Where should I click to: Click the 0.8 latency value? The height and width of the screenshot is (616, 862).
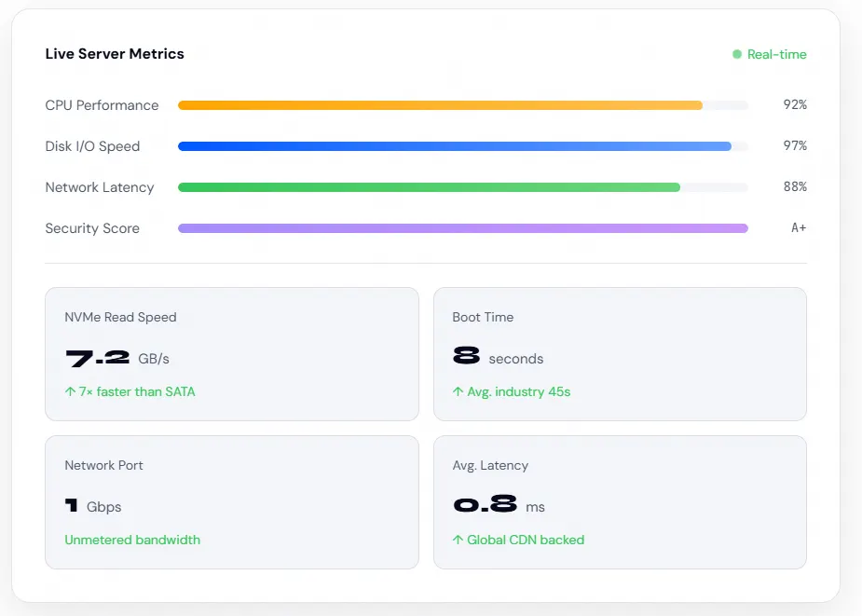click(485, 504)
